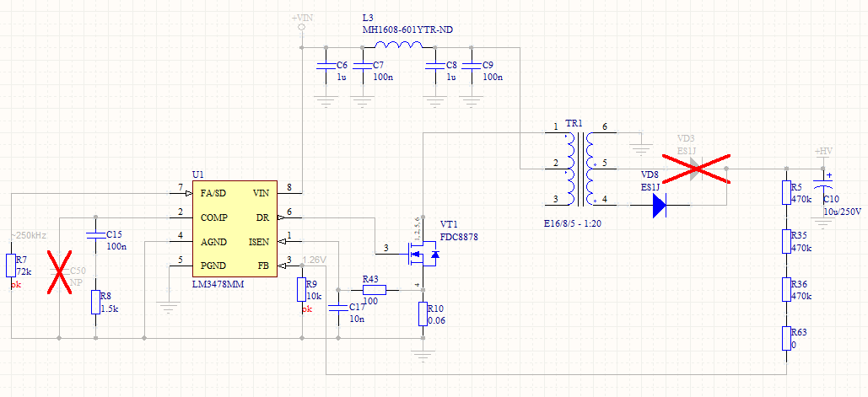Select the TR1 transformer symbol
The image size is (868, 397).
click(x=579, y=168)
